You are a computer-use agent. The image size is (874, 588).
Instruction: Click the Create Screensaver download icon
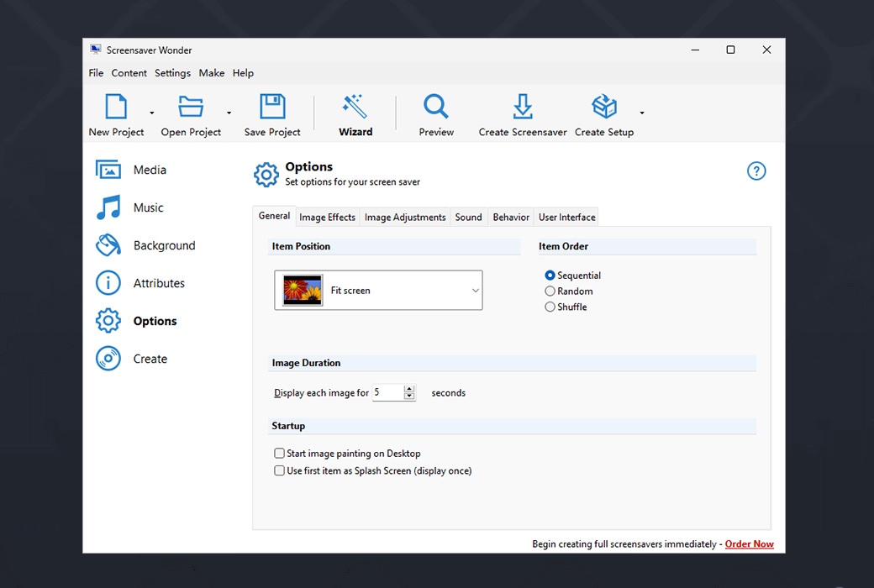point(522,107)
